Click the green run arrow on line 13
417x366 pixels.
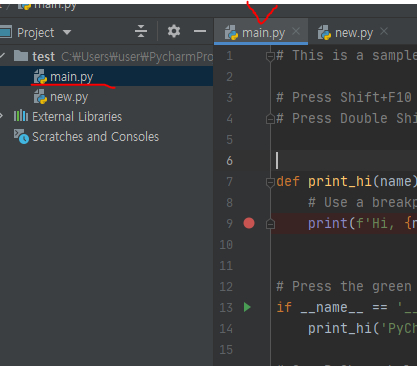(247, 307)
